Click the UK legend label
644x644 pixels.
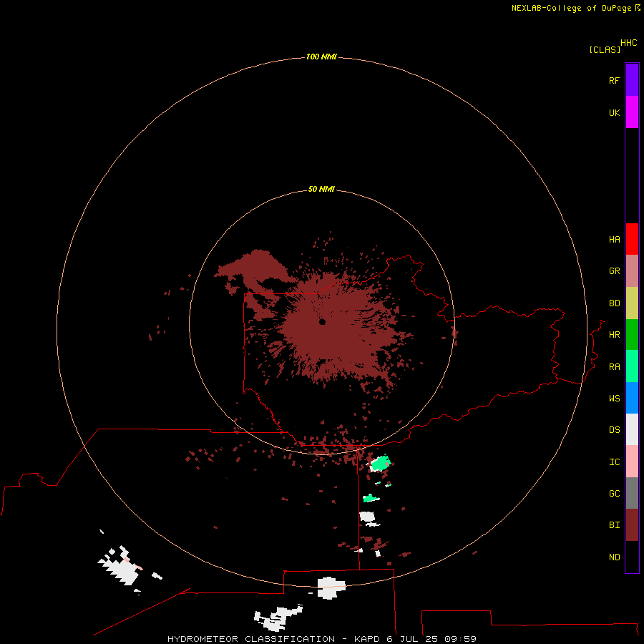pos(614,112)
